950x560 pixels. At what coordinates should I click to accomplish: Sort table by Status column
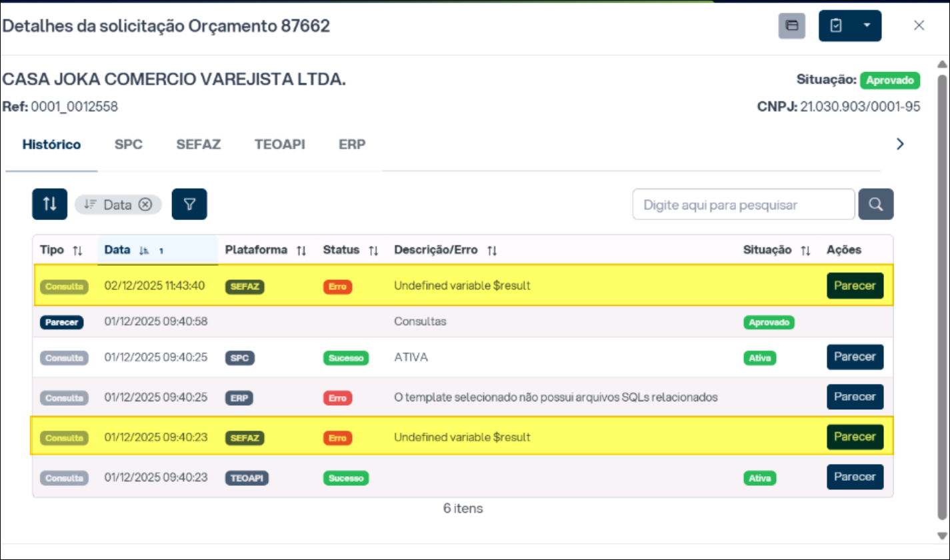click(373, 251)
